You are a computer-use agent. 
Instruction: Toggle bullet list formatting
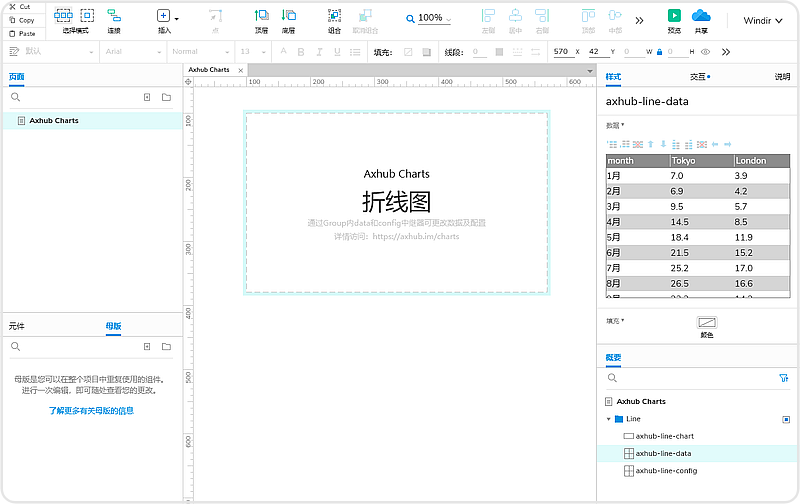click(x=355, y=52)
